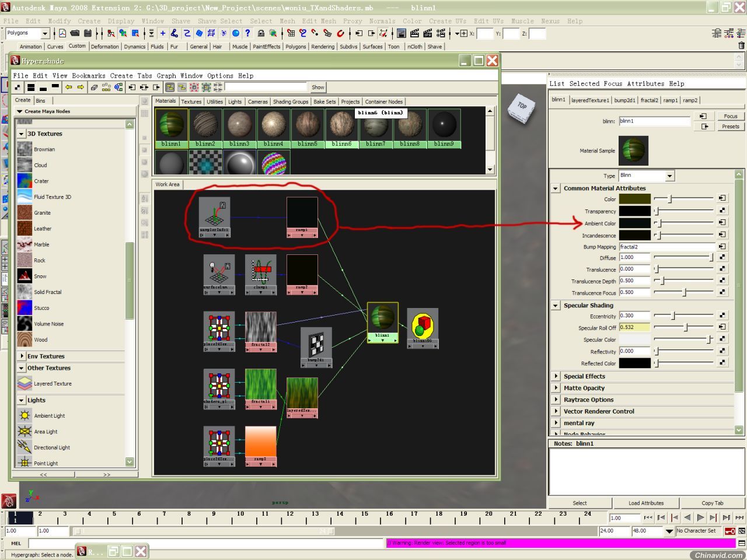Select the blinn6 material thumbnail
The height and width of the screenshot is (560, 747).
click(x=341, y=125)
